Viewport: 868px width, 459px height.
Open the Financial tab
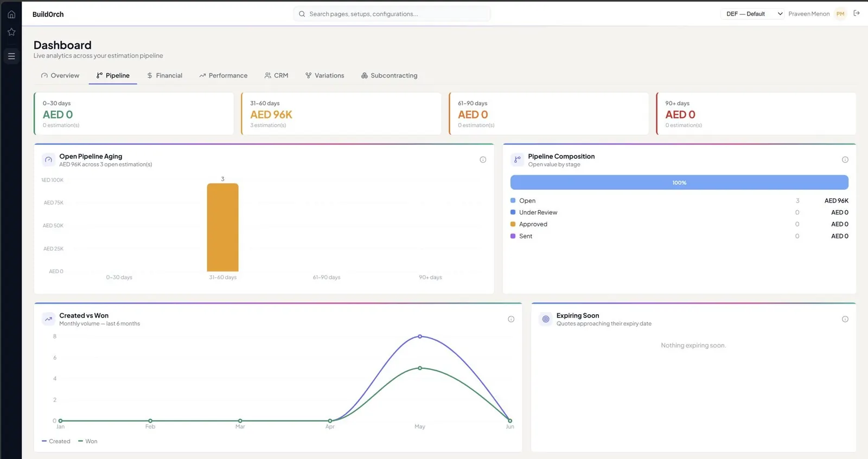[x=164, y=75]
